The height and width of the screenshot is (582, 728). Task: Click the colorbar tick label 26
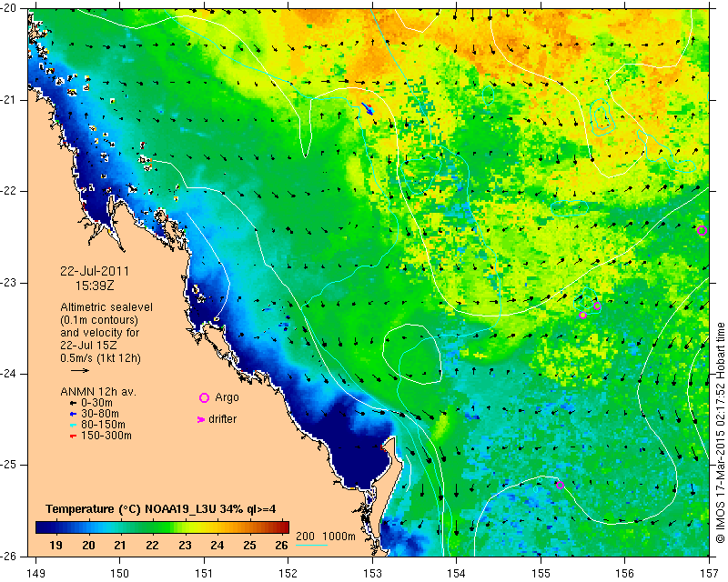coord(281,546)
